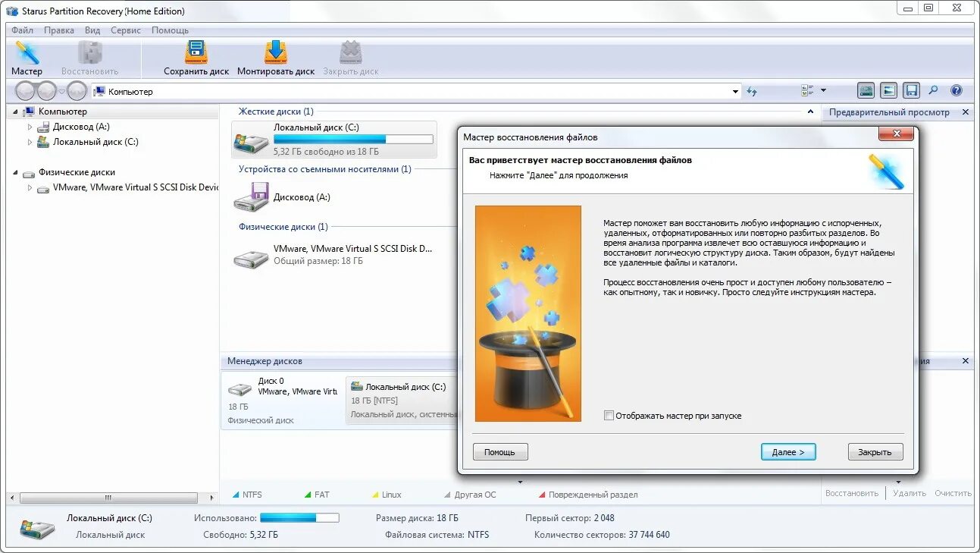Viewport: 980px width, 553px height.
Task: Open the Помощь menu
Action: pos(171,30)
